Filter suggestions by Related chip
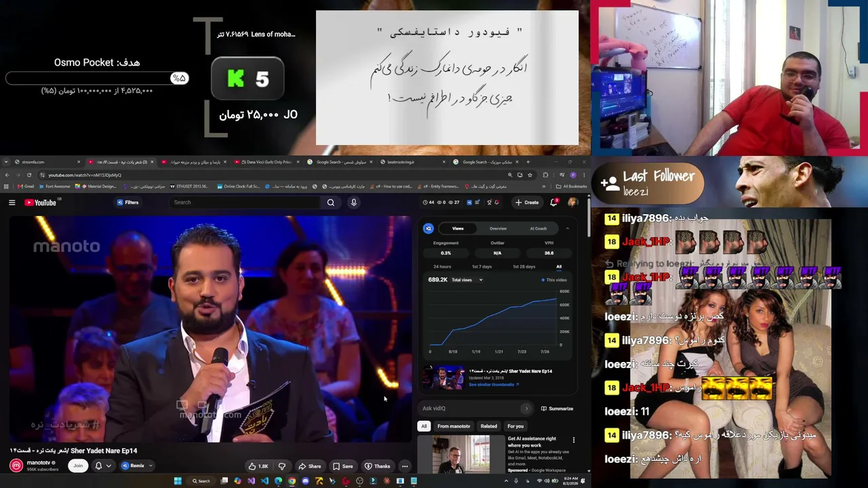The width and height of the screenshot is (868, 488). point(489,426)
